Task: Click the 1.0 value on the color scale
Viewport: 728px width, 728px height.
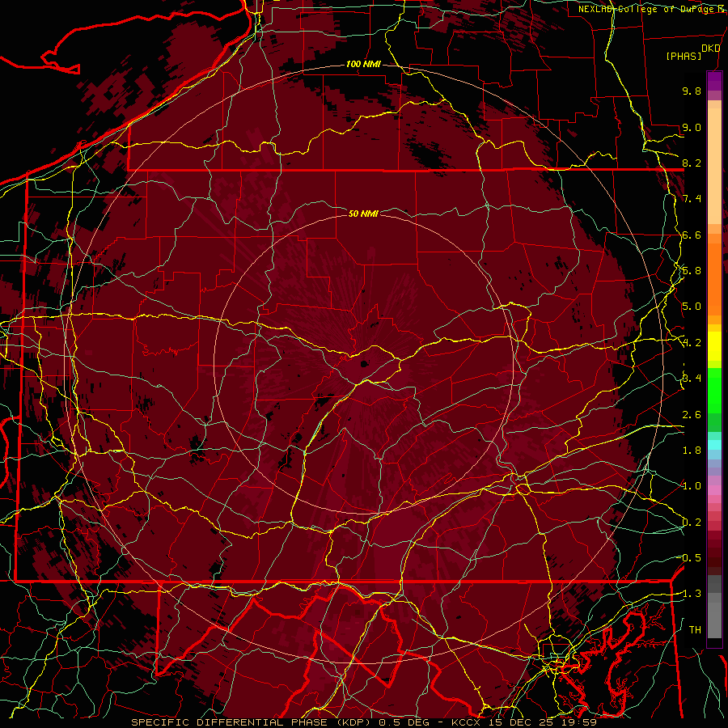Action: pyautogui.click(x=692, y=486)
